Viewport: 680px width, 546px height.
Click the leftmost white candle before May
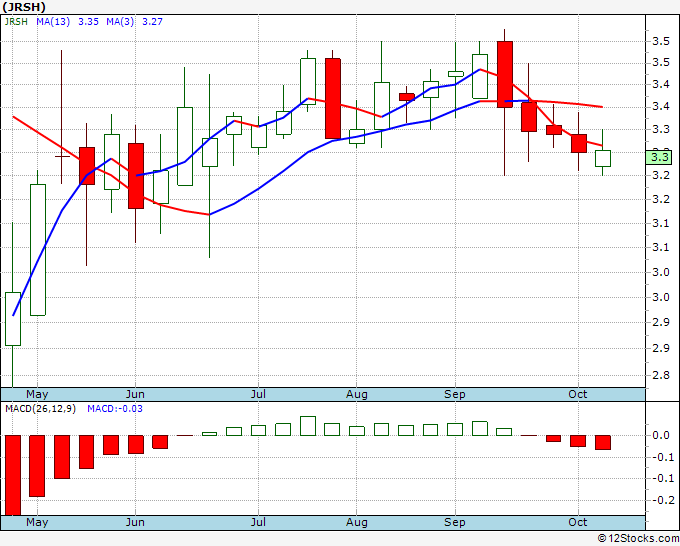click(x=13, y=319)
